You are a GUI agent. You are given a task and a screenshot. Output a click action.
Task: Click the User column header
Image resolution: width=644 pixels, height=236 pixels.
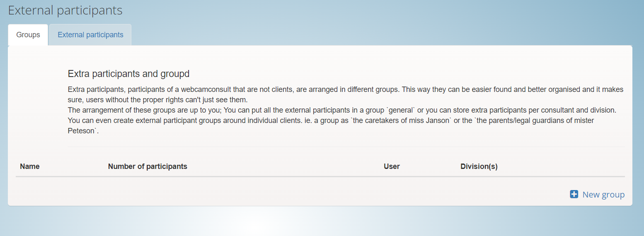[x=392, y=166]
